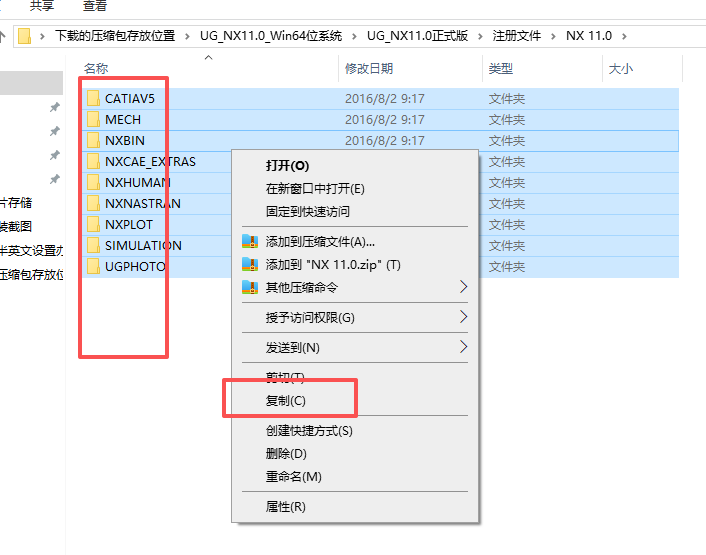Click the archive icon beside 添加到 "NX 11.0.zip"

click(250, 264)
